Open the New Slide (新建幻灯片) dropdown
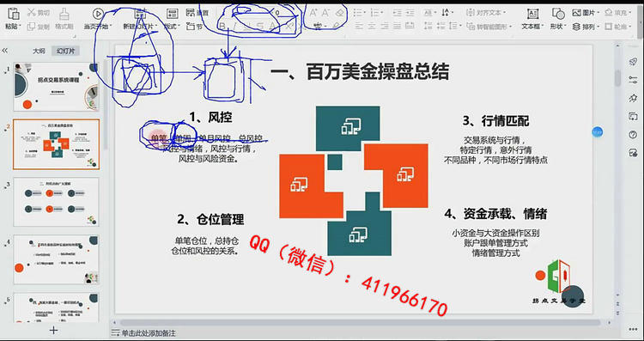 pos(141,27)
